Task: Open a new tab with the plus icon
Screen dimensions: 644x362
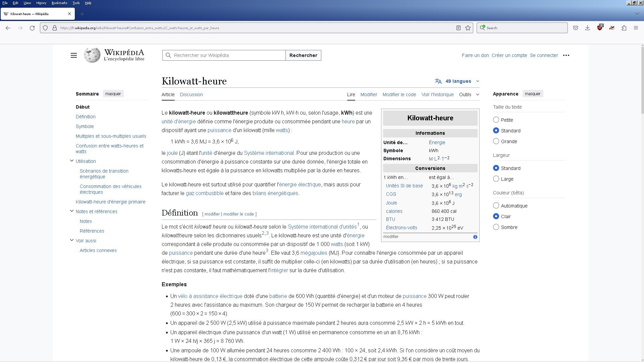Action: [x=82, y=14]
